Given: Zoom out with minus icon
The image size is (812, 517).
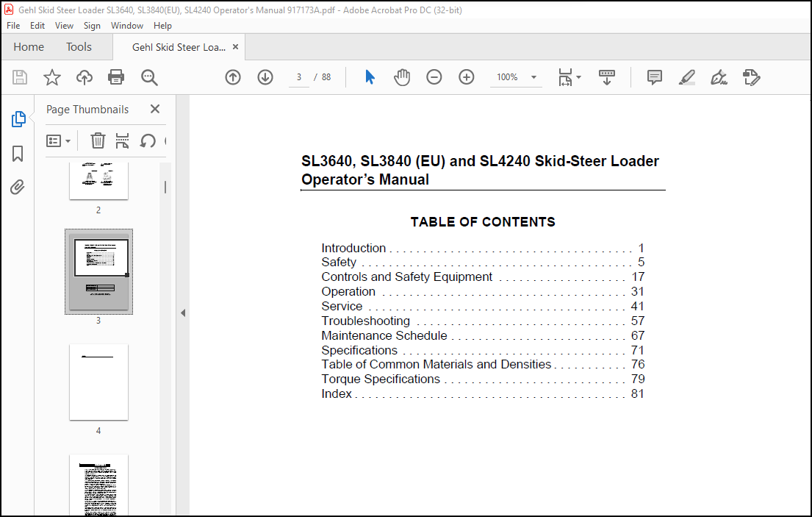Looking at the screenshot, I should [x=434, y=77].
